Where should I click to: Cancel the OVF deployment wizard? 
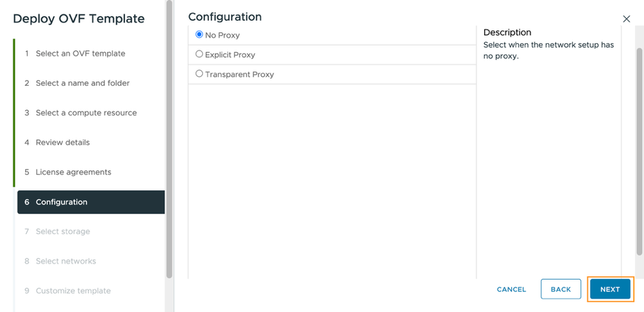pyautogui.click(x=511, y=289)
